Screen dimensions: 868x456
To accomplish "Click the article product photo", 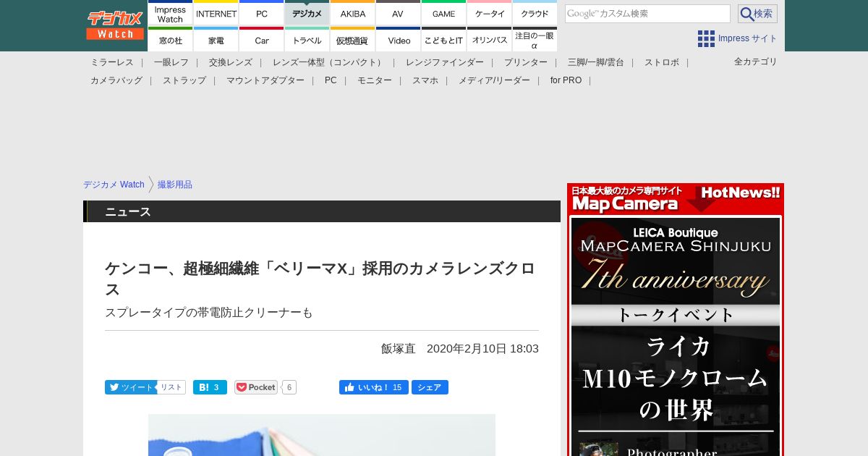I will click(x=322, y=434).
